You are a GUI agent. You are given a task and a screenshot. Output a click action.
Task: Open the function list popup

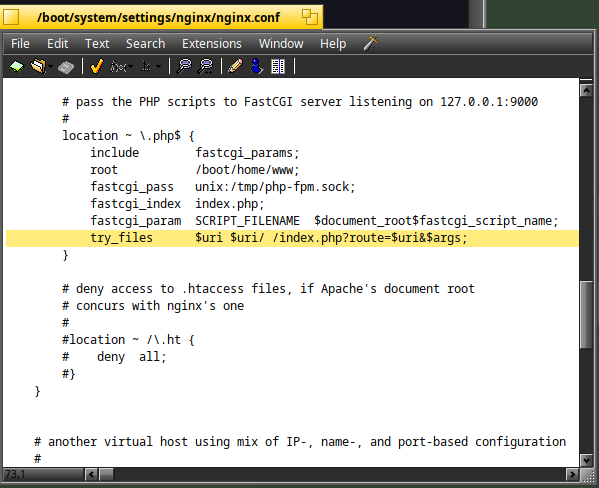tap(121, 67)
